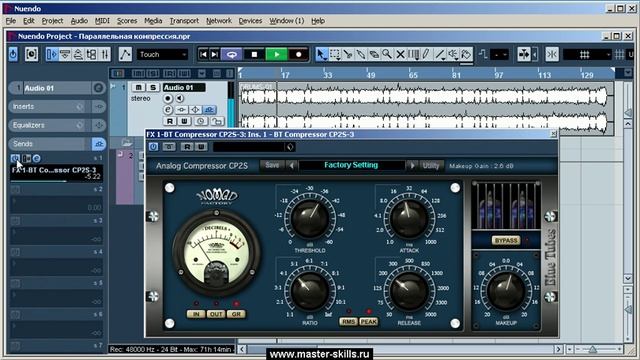
Task: Mute the Audio 01 track
Action: [x=138, y=87]
